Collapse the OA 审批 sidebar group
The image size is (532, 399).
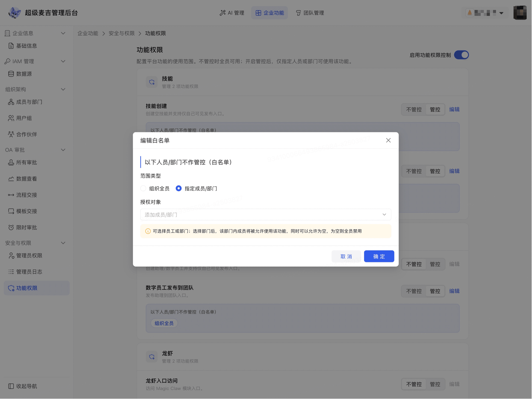63,150
